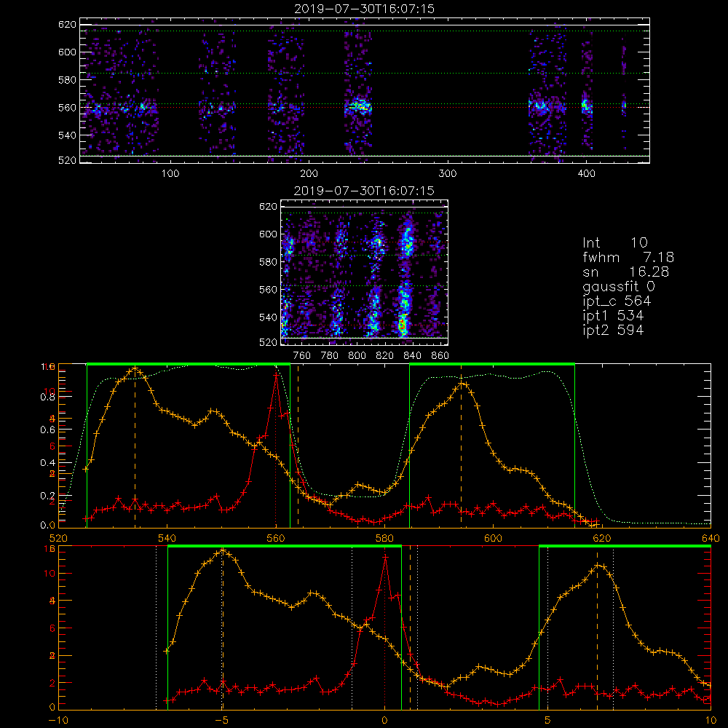Click x-axis label 540 on profile plot

[x=167, y=539]
